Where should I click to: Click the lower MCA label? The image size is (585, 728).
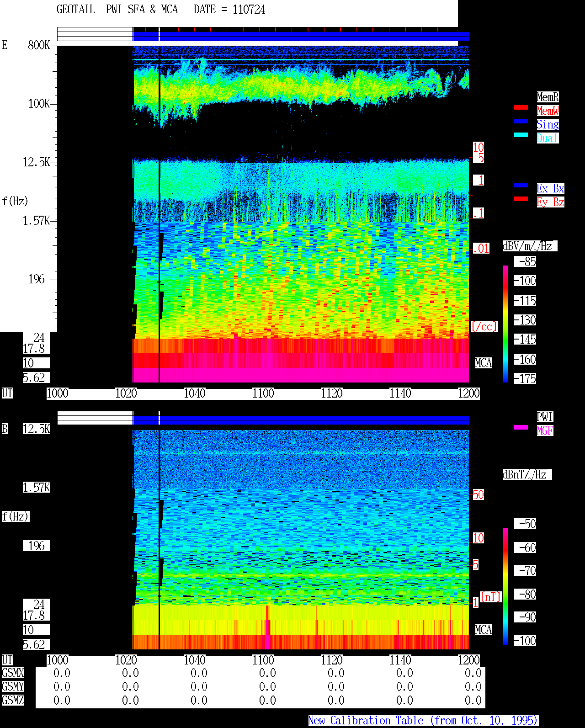click(484, 630)
